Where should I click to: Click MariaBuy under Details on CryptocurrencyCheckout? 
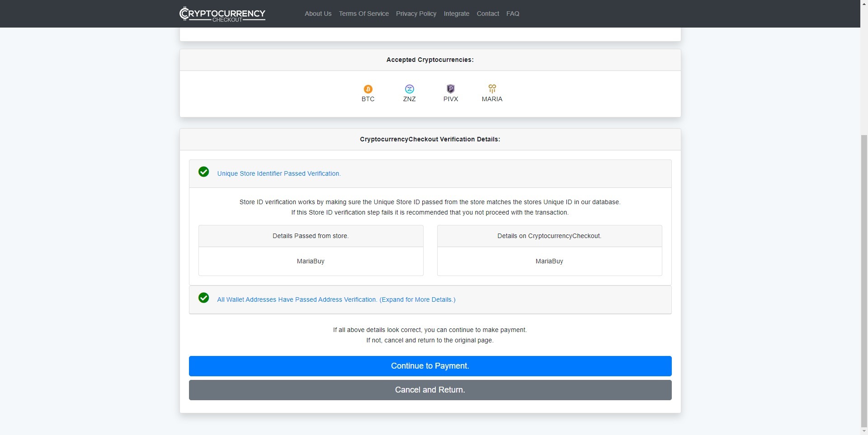coord(549,261)
